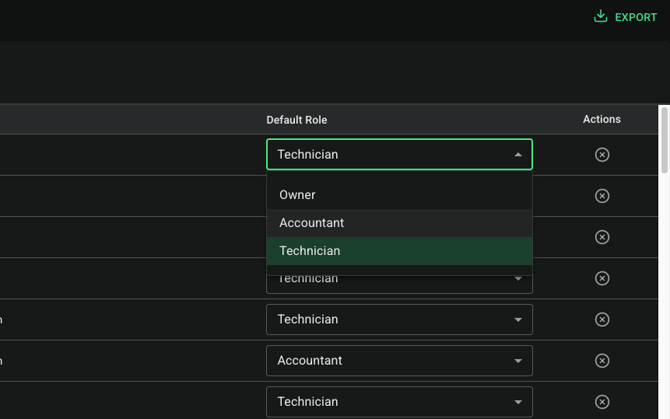Click the remove icon beside the Accountant dropdown
670x419 pixels.
(x=602, y=360)
